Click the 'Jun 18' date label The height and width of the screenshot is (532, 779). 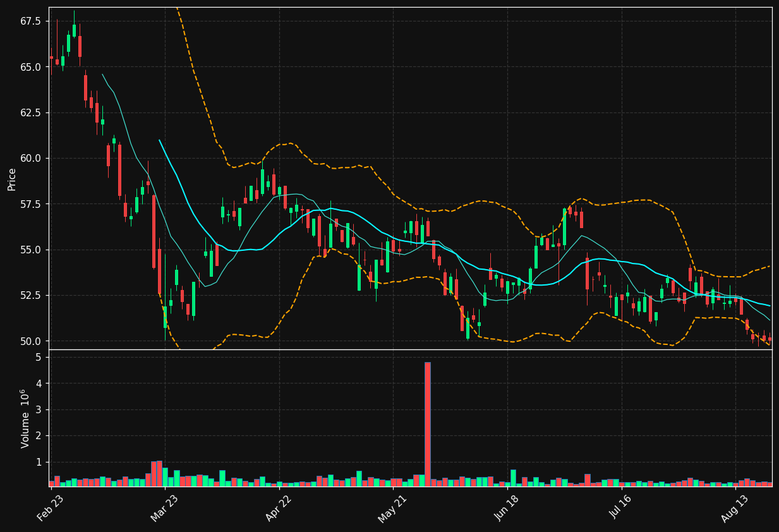[x=507, y=507]
